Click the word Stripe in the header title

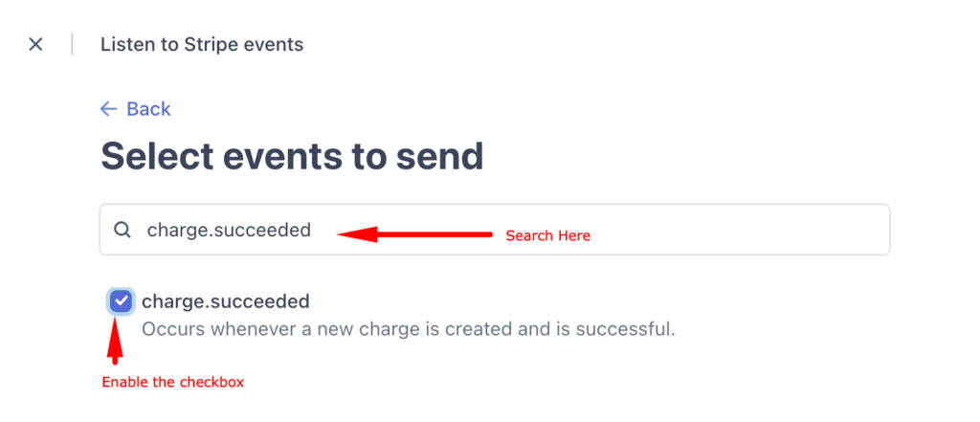207,44
